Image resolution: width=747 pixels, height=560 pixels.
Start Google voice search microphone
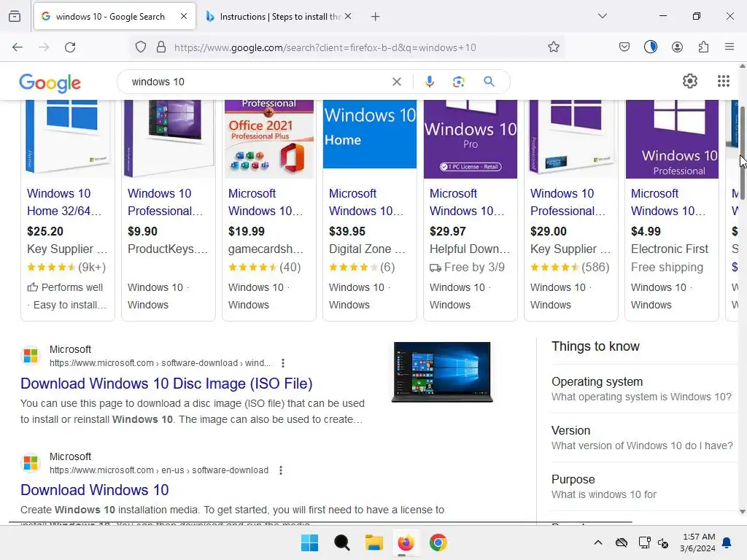click(429, 82)
